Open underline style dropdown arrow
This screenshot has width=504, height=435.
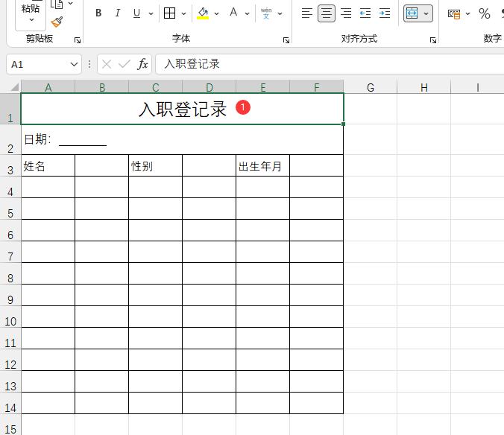151,13
